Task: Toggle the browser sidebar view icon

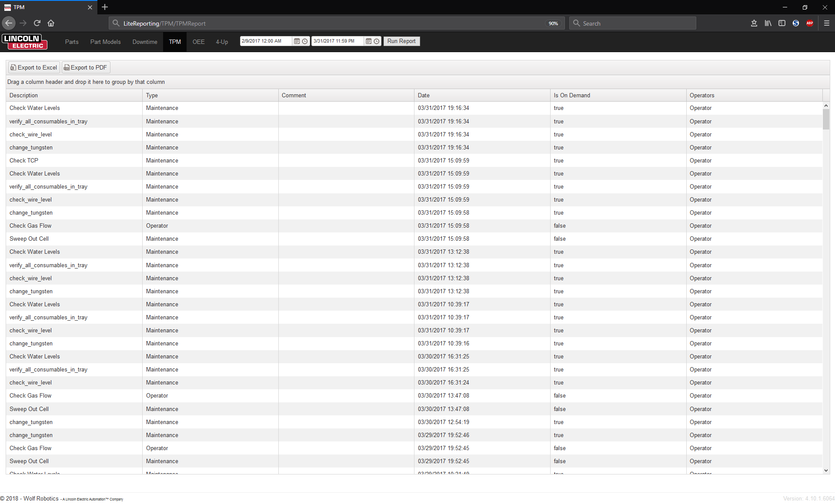Action: coord(782,23)
